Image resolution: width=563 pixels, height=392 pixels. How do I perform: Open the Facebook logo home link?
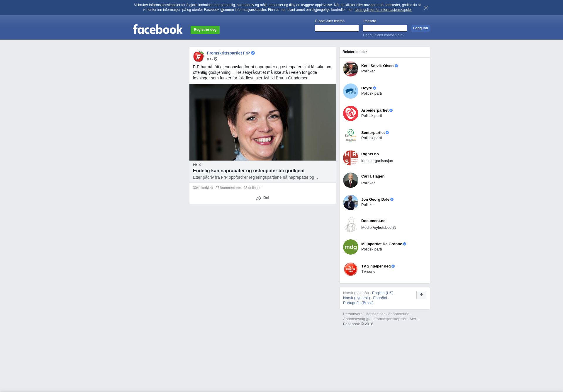tap(158, 29)
